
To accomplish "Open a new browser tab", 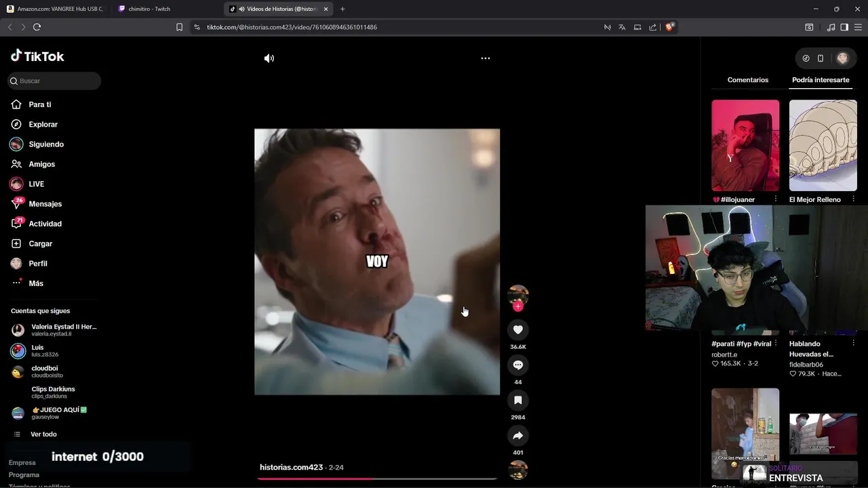I will pyautogui.click(x=342, y=9).
